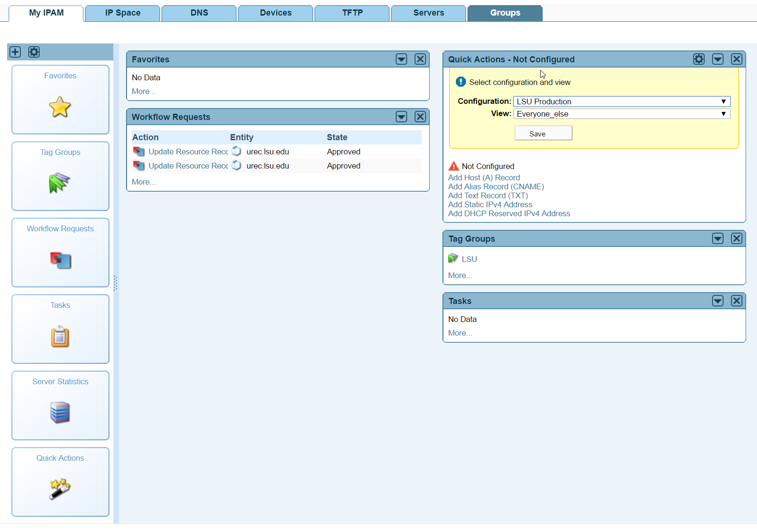Go to the TFTP tab
Image resolution: width=757 pixels, height=532 pixels.
[352, 13]
